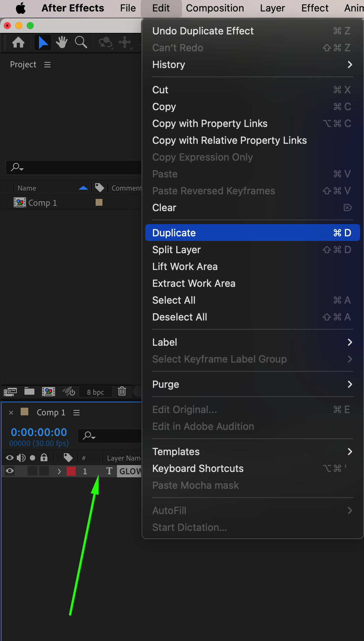The image size is (364, 641).
Task: Open the Purge submenu
Action: click(x=252, y=384)
